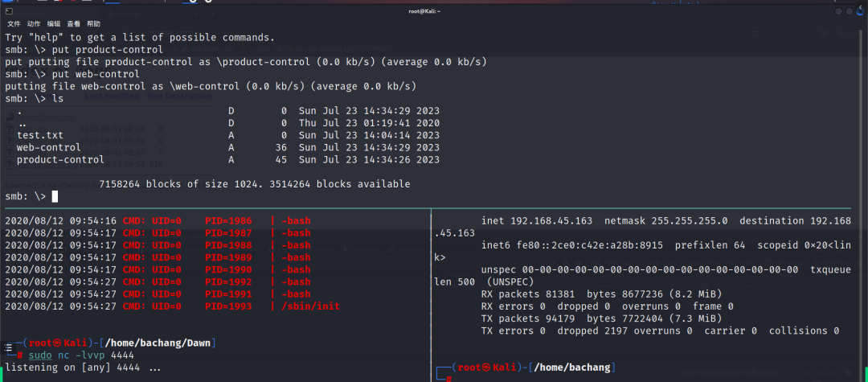Click "putting file web-control as \web-control" line
This screenshot has width=868, height=382.
211,86
